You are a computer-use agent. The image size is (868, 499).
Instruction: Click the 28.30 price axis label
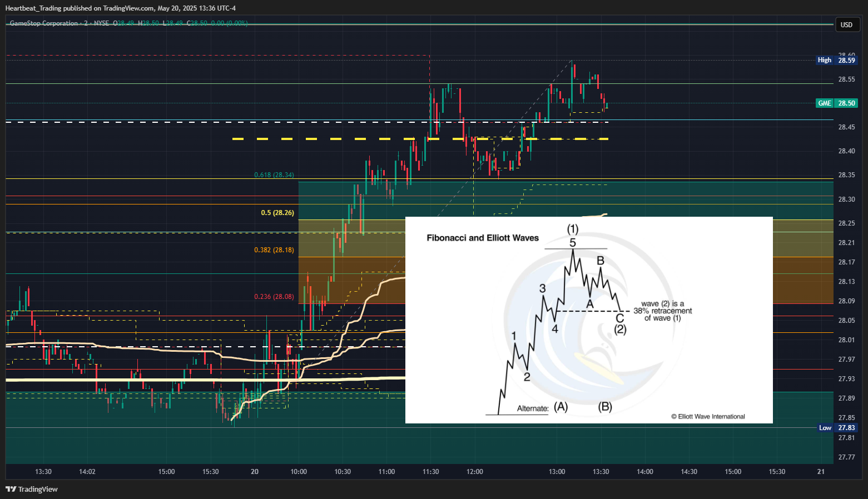(847, 199)
